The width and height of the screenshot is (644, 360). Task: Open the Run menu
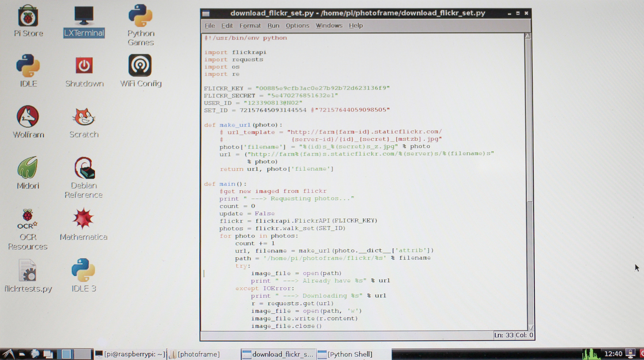coord(273,25)
